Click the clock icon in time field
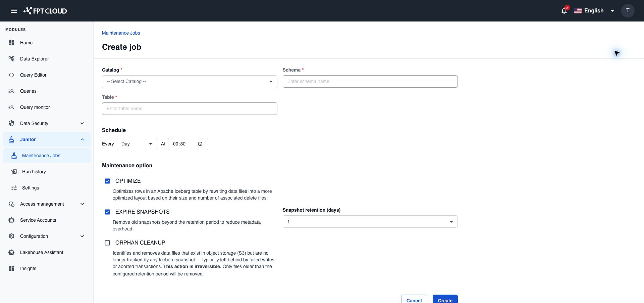The width and height of the screenshot is (644, 303). pos(200,144)
